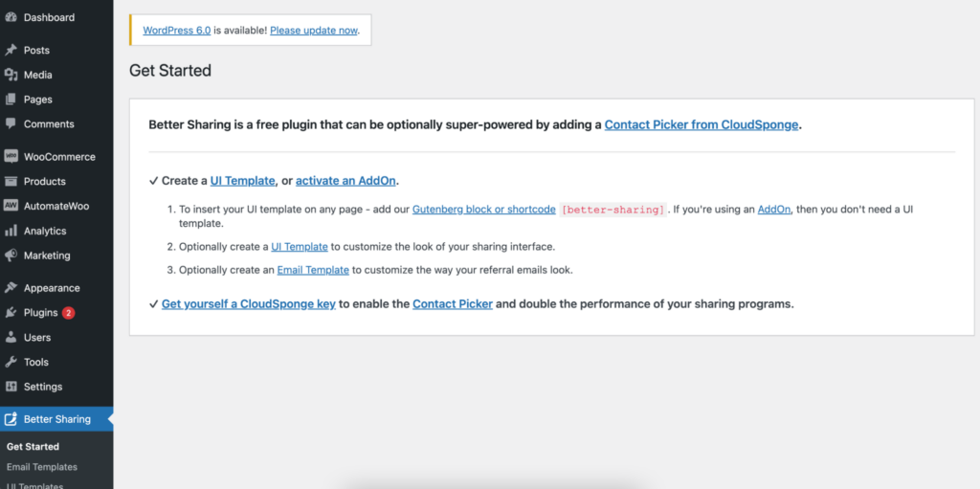
Task: Click the Dashboard gauge icon
Action: [11, 17]
